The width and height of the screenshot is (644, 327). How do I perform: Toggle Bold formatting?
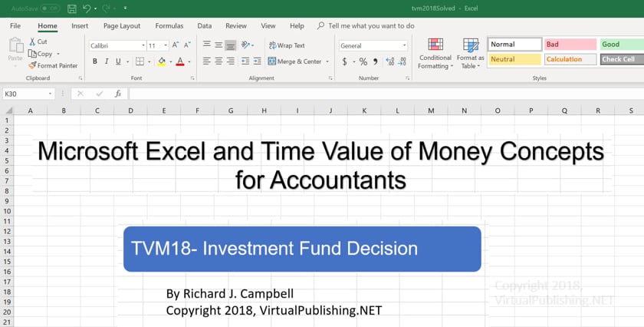point(95,61)
